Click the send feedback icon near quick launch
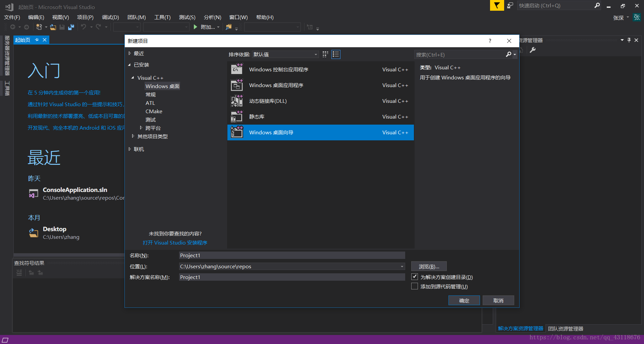The width and height of the screenshot is (644, 344). pyautogui.click(x=510, y=5)
